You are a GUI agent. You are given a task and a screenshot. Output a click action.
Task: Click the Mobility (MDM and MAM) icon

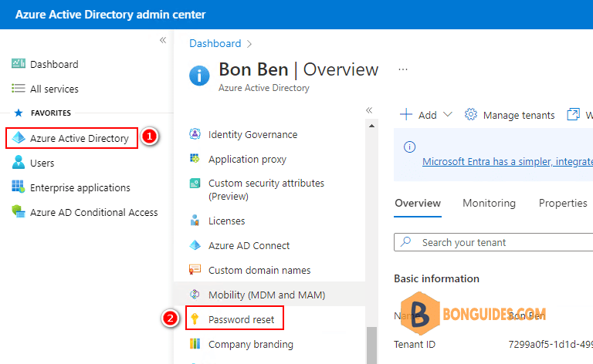[195, 294]
